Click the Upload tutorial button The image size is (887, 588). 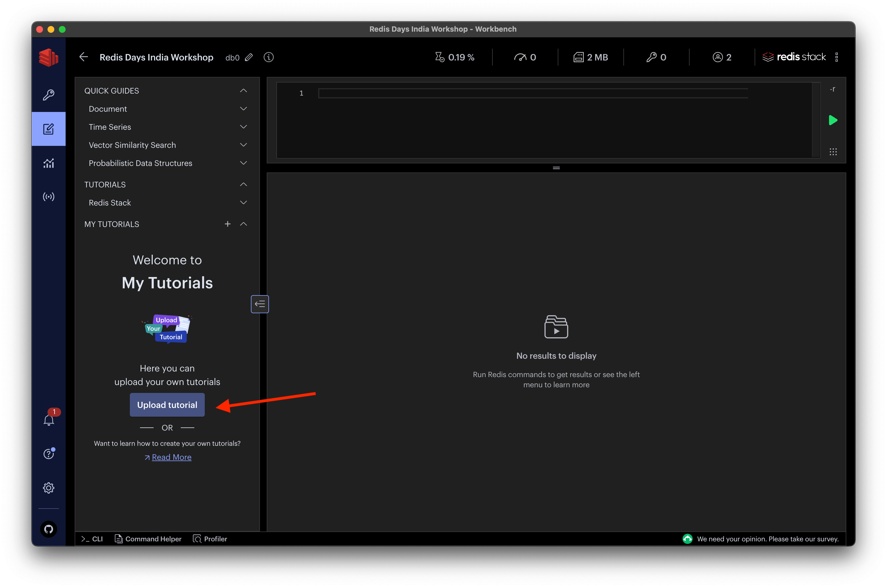click(167, 405)
